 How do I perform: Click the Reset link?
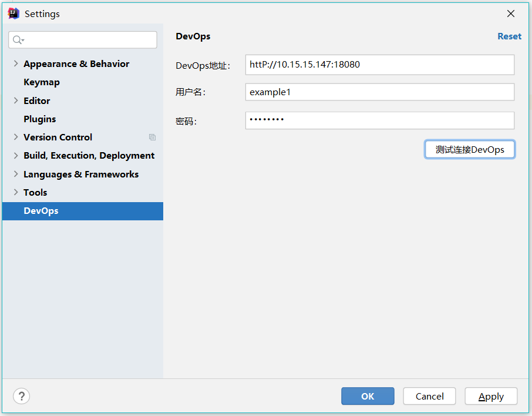(x=509, y=36)
